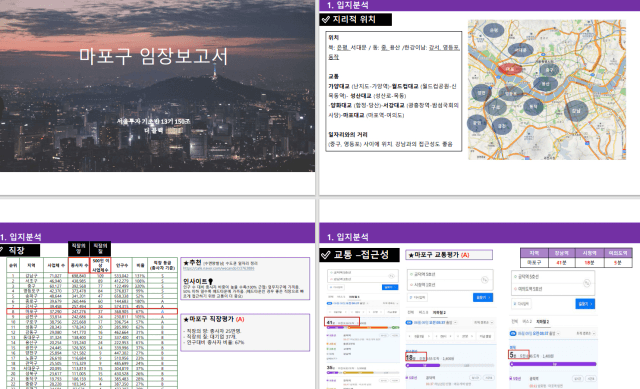
Task: Click the star icon before 마포구 직장평가
Action: point(186,319)
